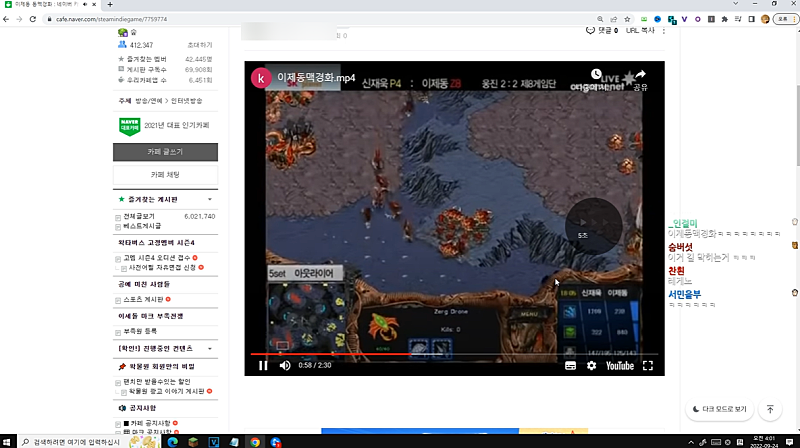Image resolution: width=800 pixels, height=448 pixels.
Task: Open tab search dropdown
Action: click(735, 4)
